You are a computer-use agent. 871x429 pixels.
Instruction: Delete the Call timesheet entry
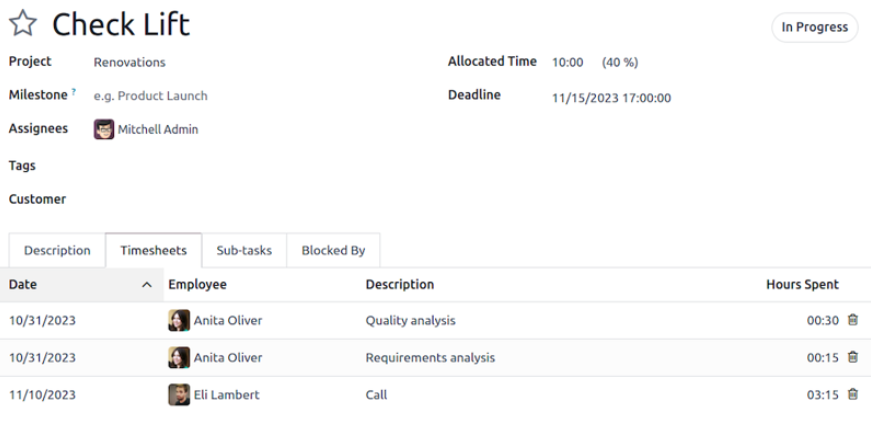[853, 394]
